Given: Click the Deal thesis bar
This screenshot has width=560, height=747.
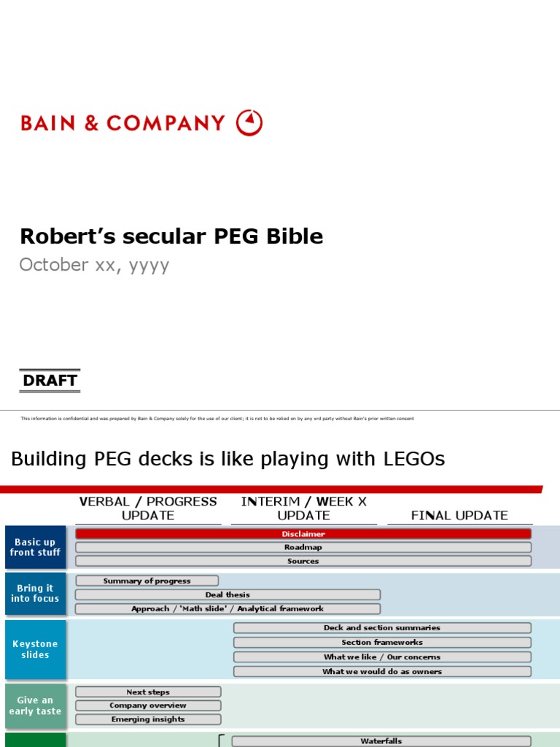Looking at the screenshot, I should point(227,595).
